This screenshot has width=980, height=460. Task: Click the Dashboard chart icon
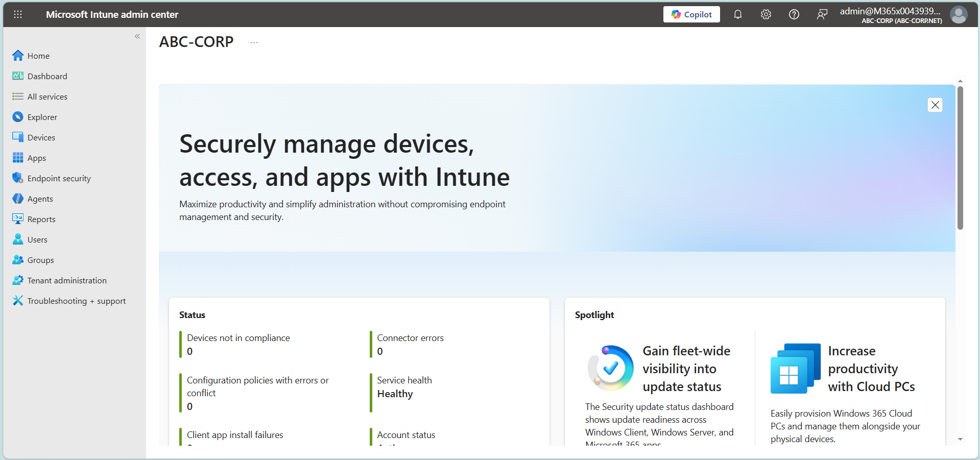click(x=18, y=76)
